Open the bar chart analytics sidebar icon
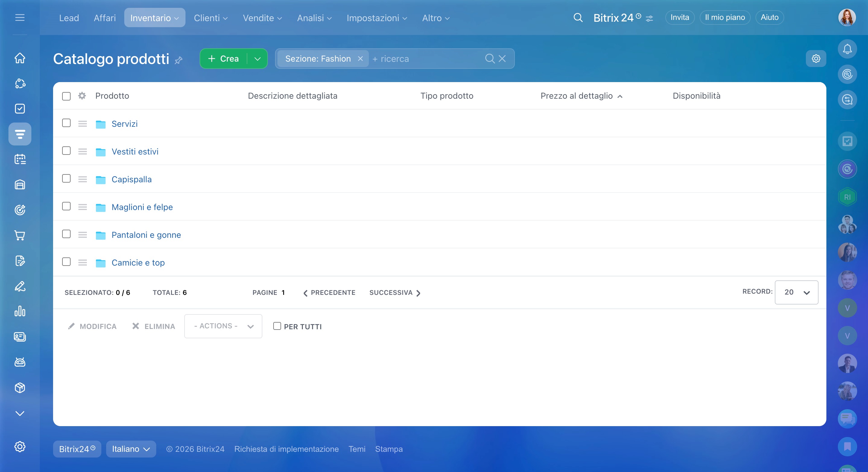This screenshot has height=472, width=868. 20,311
